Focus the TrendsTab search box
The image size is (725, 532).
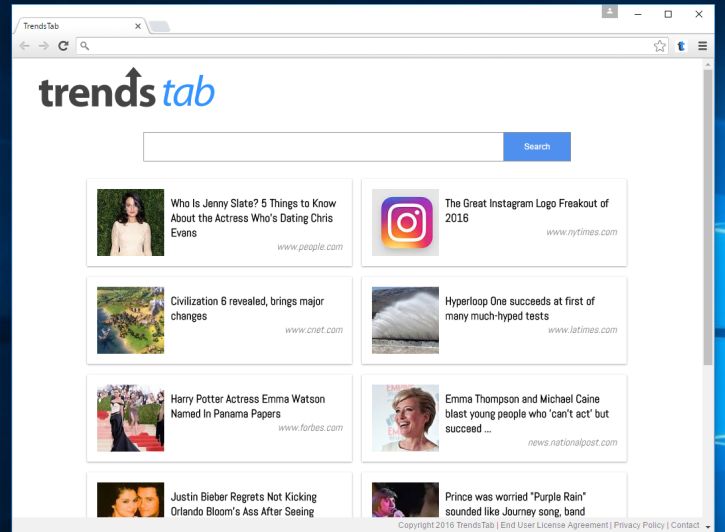[x=323, y=147]
